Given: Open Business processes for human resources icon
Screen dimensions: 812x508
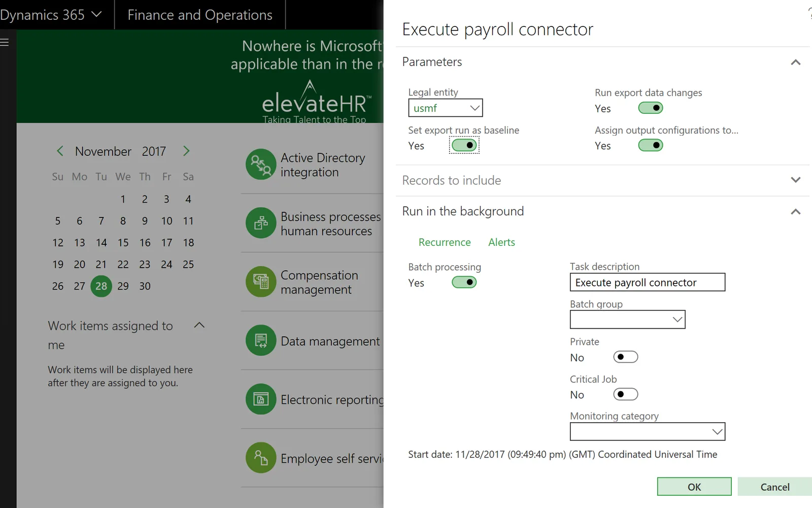Looking at the screenshot, I should [x=261, y=223].
